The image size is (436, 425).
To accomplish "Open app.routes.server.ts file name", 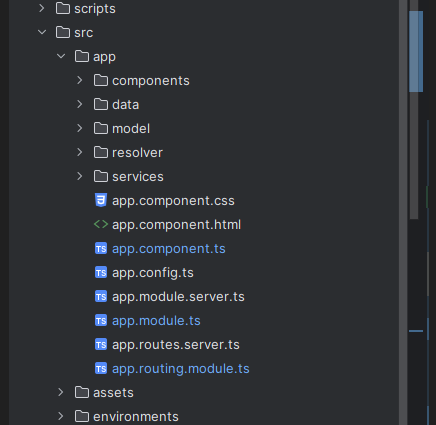I will coord(176,345).
